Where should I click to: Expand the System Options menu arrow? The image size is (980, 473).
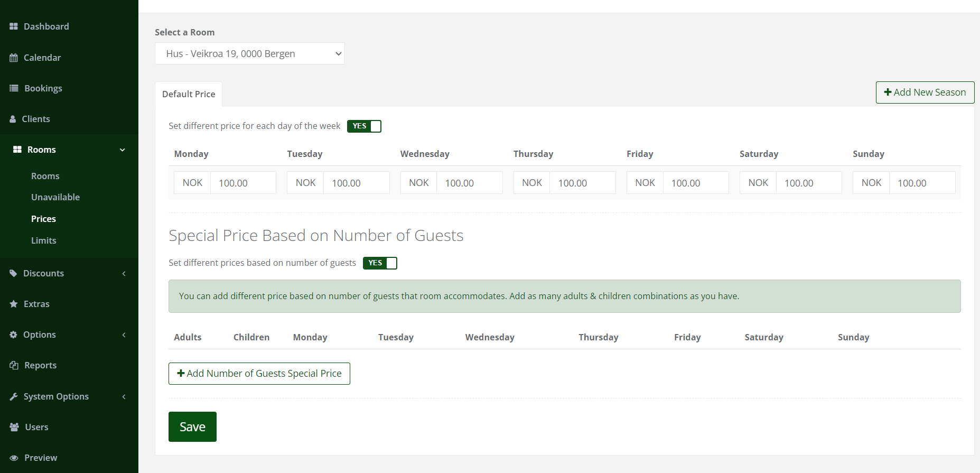124,396
